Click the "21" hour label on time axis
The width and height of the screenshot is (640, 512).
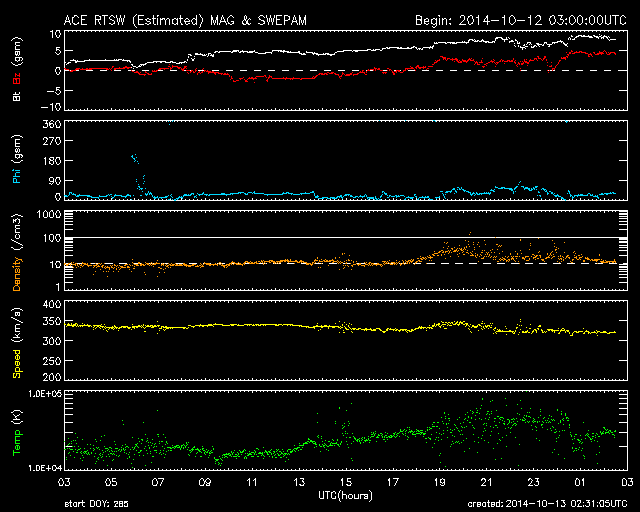pos(487,482)
